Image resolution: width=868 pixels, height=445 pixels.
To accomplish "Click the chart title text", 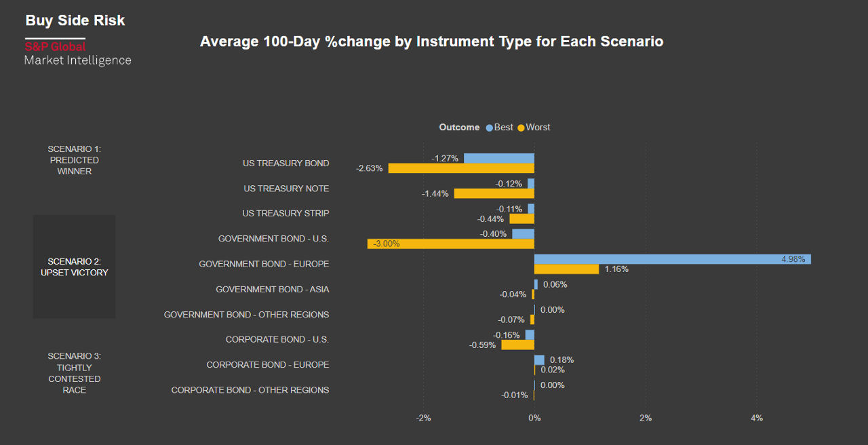I will click(x=431, y=41).
